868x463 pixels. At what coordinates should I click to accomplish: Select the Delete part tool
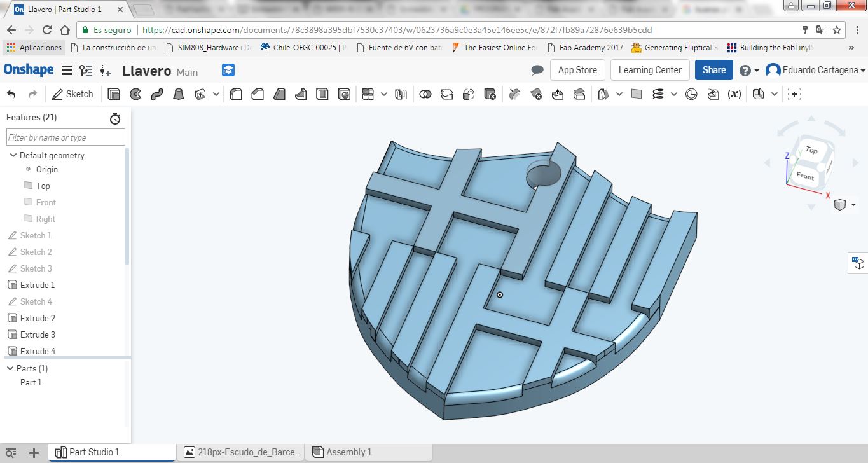(490, 94)
